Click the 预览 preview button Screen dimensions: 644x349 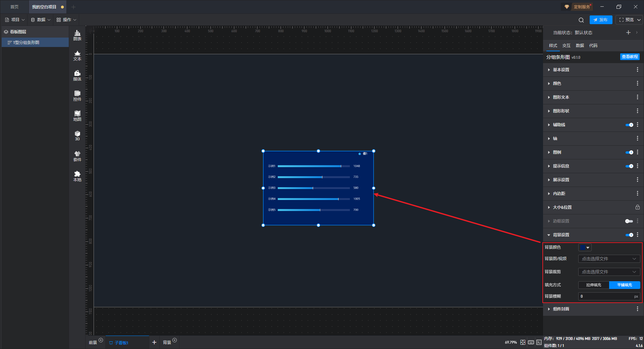pos(627,20)
